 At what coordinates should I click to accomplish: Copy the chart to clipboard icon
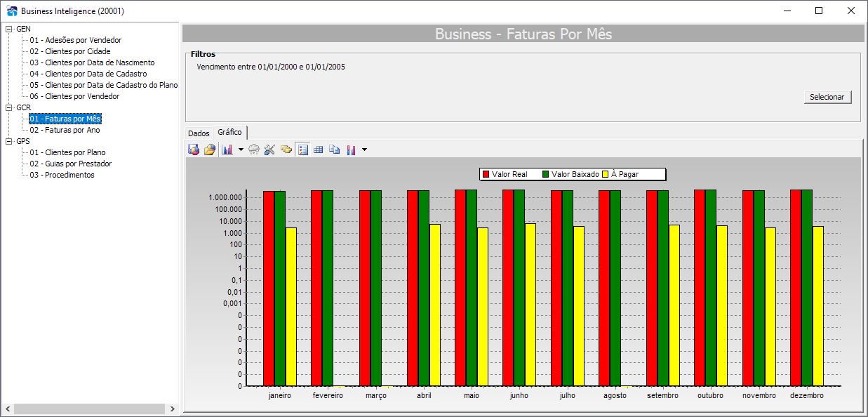tap(334, 150)
